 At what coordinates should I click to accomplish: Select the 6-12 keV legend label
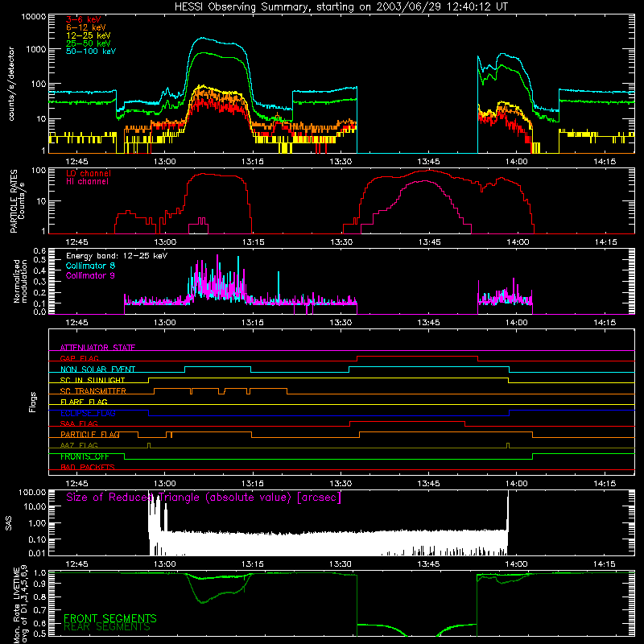86,27
